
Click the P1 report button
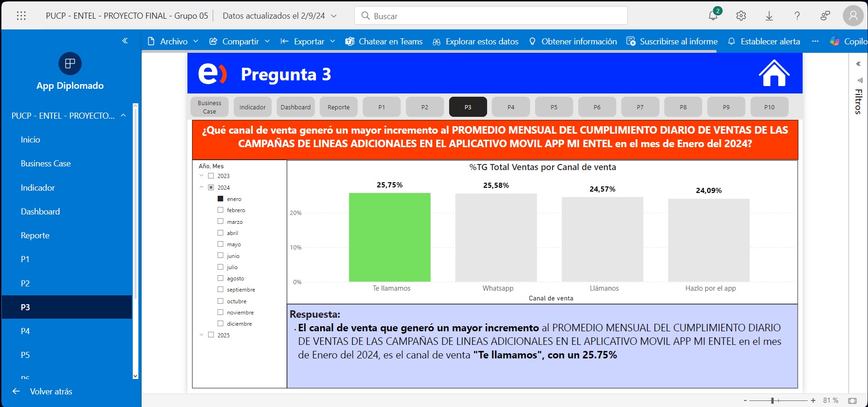[382, 107]
